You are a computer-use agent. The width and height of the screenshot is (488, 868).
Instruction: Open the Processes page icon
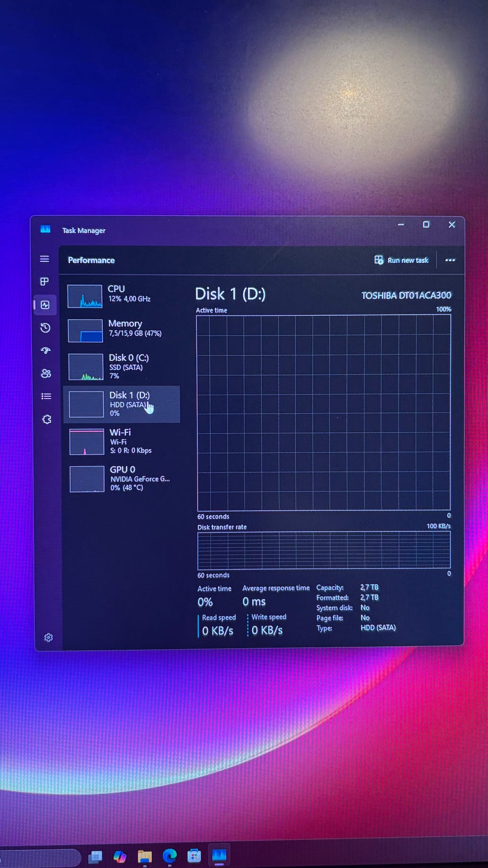45,282
